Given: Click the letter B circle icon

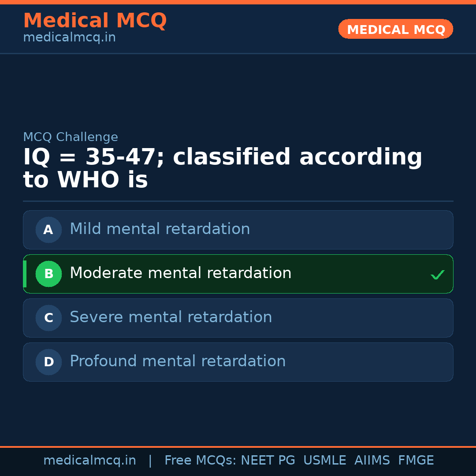Looking at the screenshot, I should click(48, 274).
